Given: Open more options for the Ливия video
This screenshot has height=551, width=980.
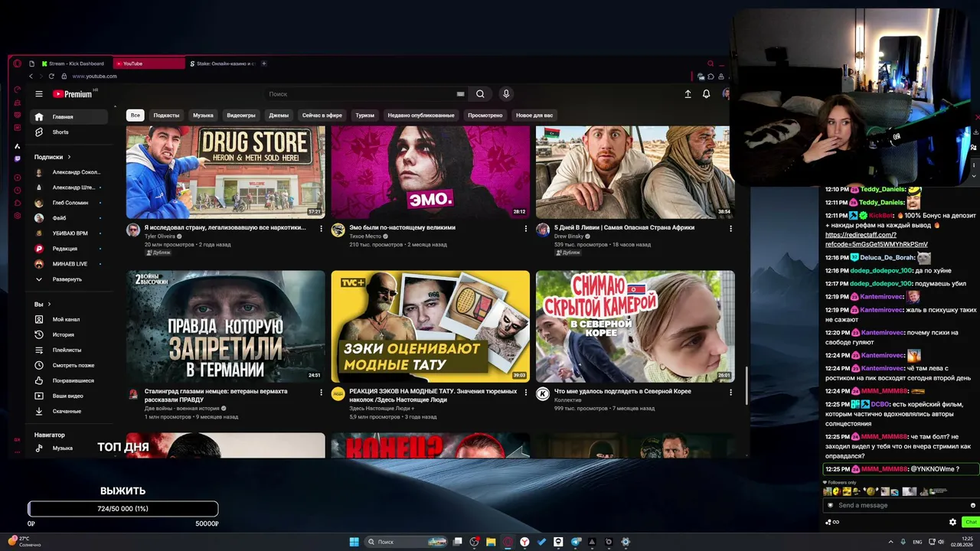Looking at the screenshot, I should [730, 228].
